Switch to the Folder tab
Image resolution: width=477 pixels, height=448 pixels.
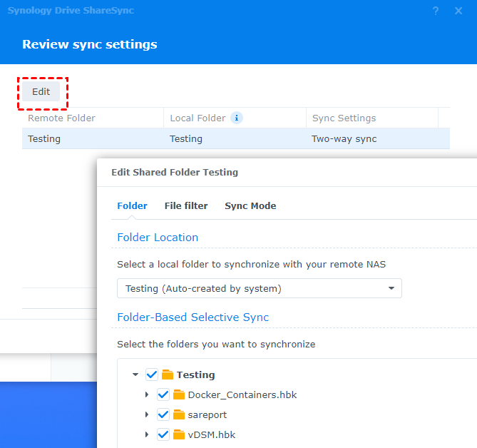tap(132, 206)
